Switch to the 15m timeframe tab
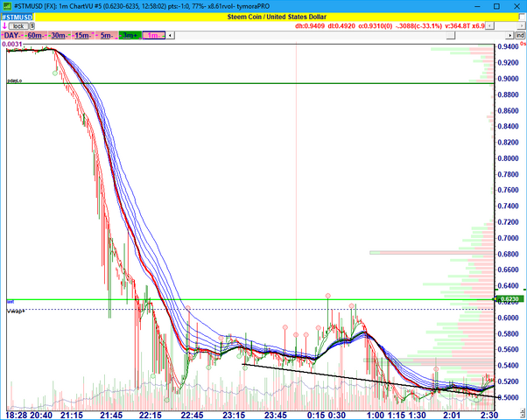This screenshot has height=420, width=527. (82, 35)
